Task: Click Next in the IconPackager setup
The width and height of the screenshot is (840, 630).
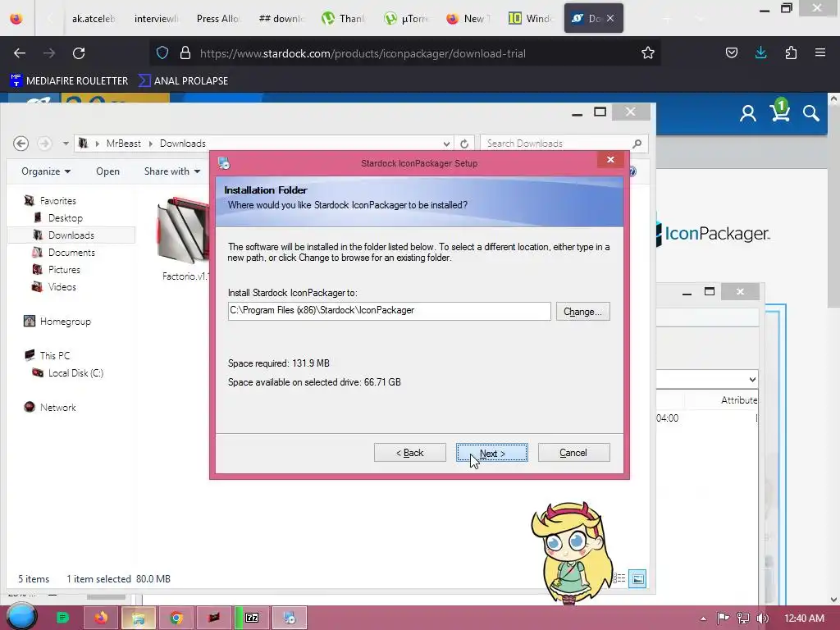Action: [x=492, y=453]
